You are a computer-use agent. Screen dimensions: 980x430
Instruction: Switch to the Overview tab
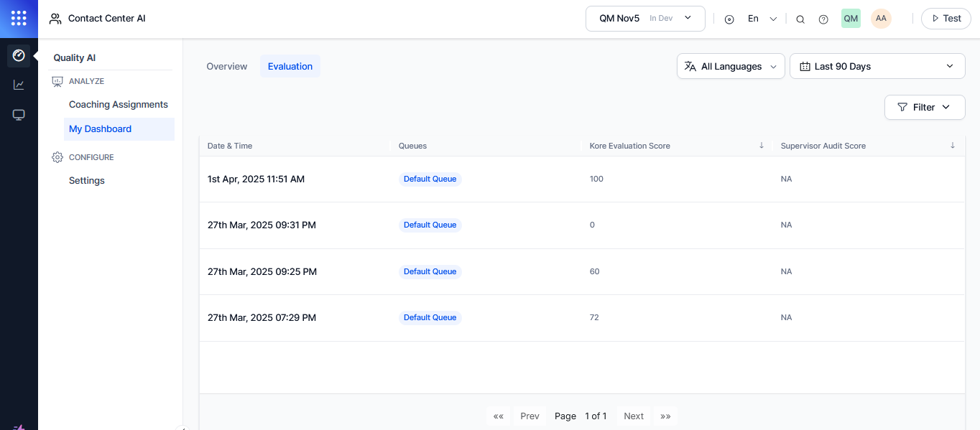(x=226, y=66)
